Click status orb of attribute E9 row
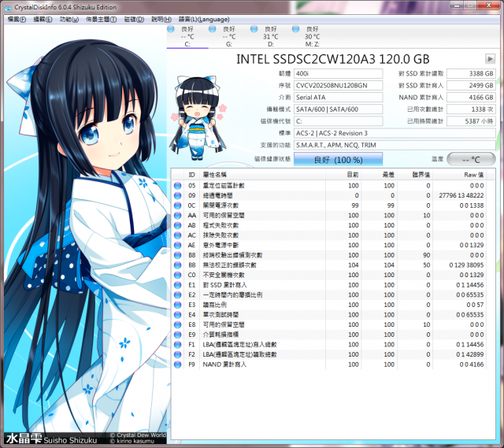 tap(177, 335)
